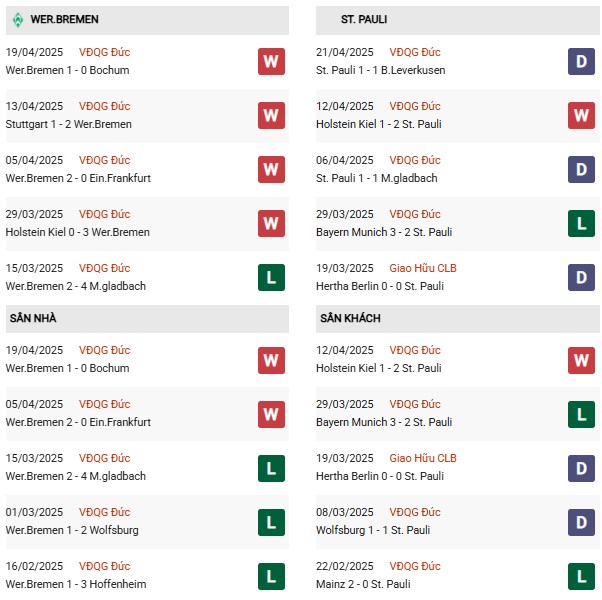Viewport: 602px width, 600px height.
Task: Click the W badge for Wer.Bremen 1 - 0 Bochum in the top list
Action: (x=270, y=61)
